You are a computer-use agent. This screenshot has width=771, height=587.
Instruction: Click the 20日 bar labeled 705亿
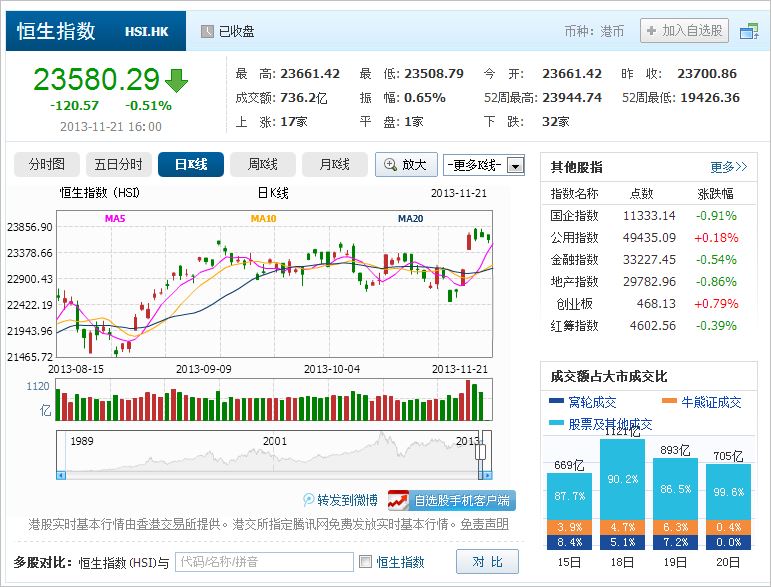(x=729, y=507)
